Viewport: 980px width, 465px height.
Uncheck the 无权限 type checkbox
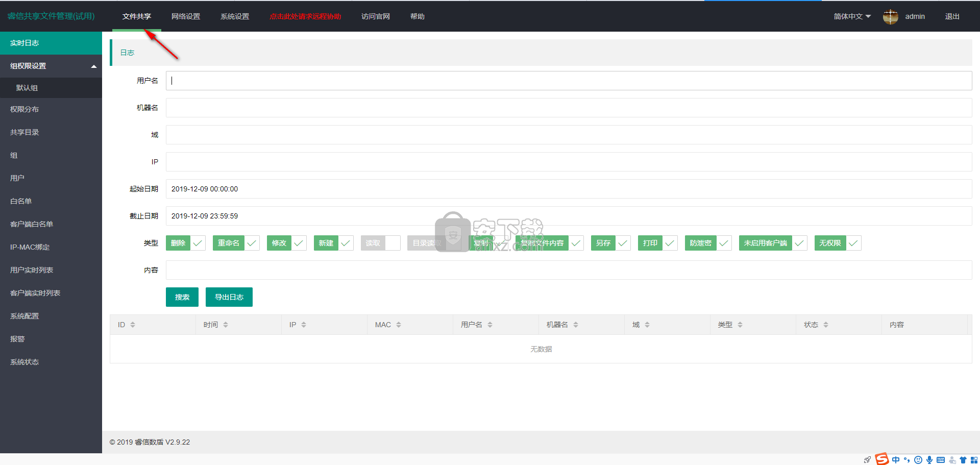click(x=838, y=243)
